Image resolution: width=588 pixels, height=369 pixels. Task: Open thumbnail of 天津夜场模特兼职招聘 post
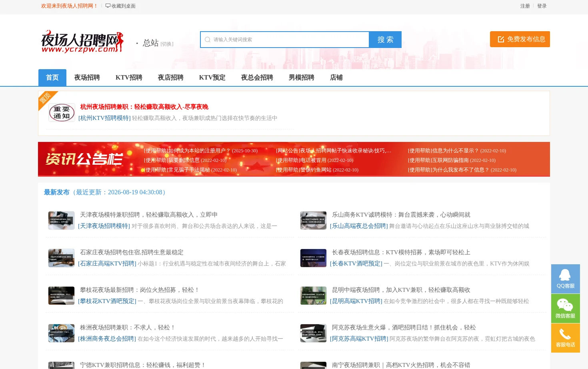coord(62,220)
